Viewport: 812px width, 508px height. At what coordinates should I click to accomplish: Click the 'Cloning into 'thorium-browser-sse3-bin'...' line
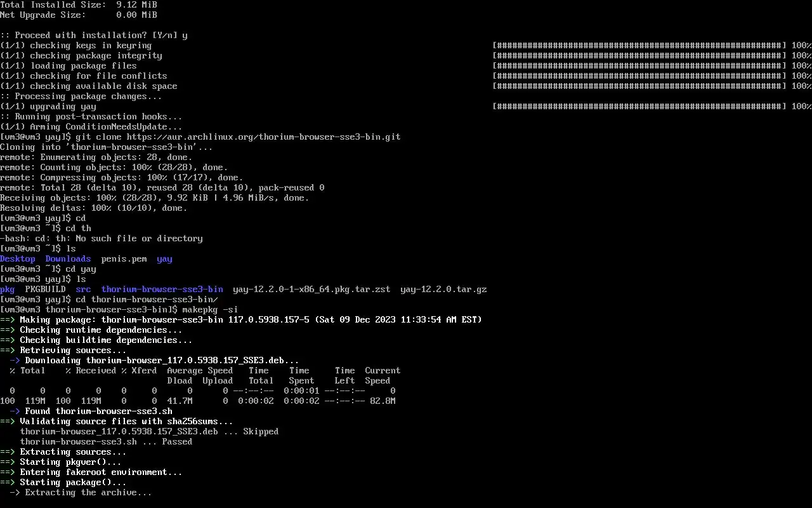click(x=107, y=147)
